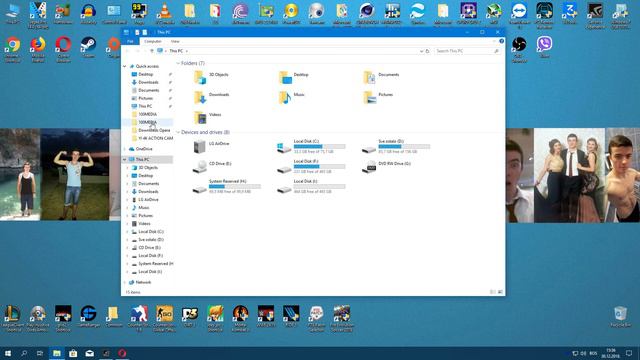Screen dimensions: 640x360
Task: Launch League of Legends desktop shortcut
Action: (13, 318)
